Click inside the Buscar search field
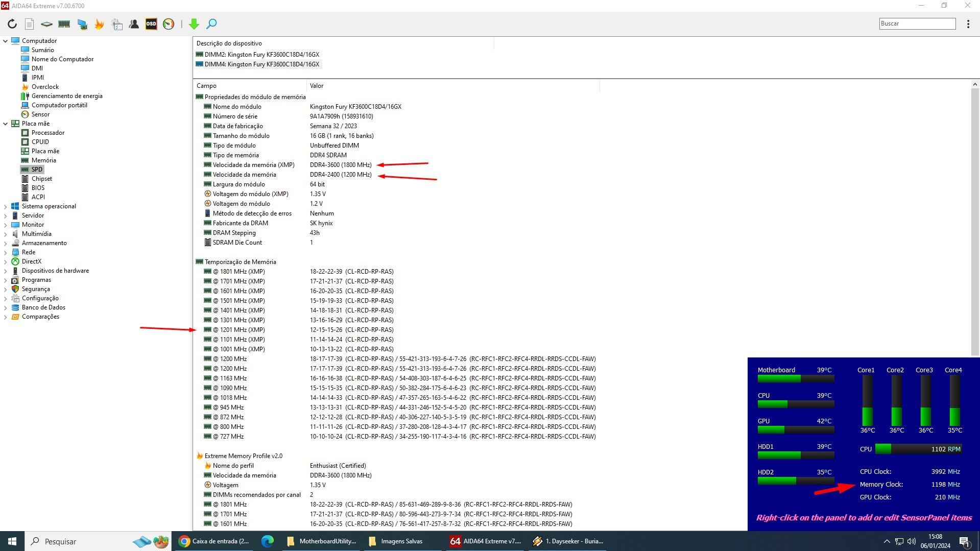 click(x=917, y=23)
